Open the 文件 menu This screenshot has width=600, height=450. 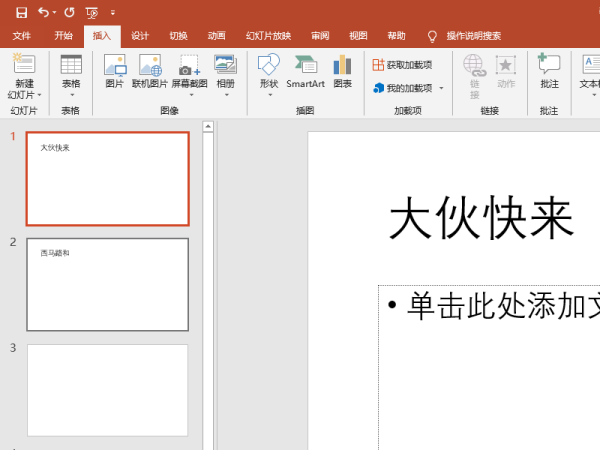(21, 36)
